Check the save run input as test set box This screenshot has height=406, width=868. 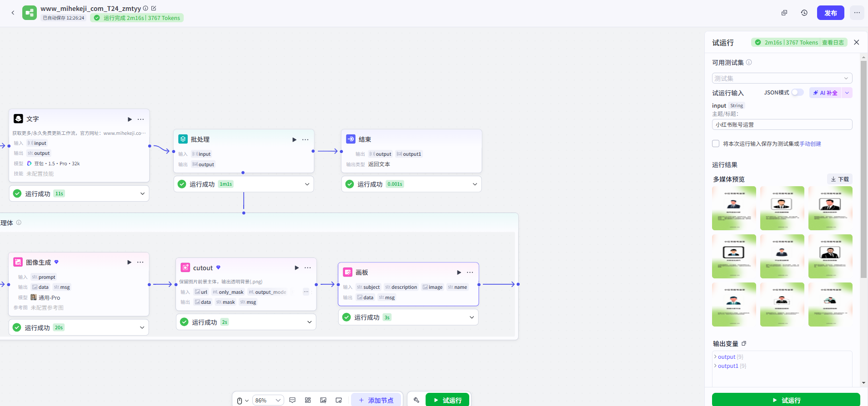(716, 144)
